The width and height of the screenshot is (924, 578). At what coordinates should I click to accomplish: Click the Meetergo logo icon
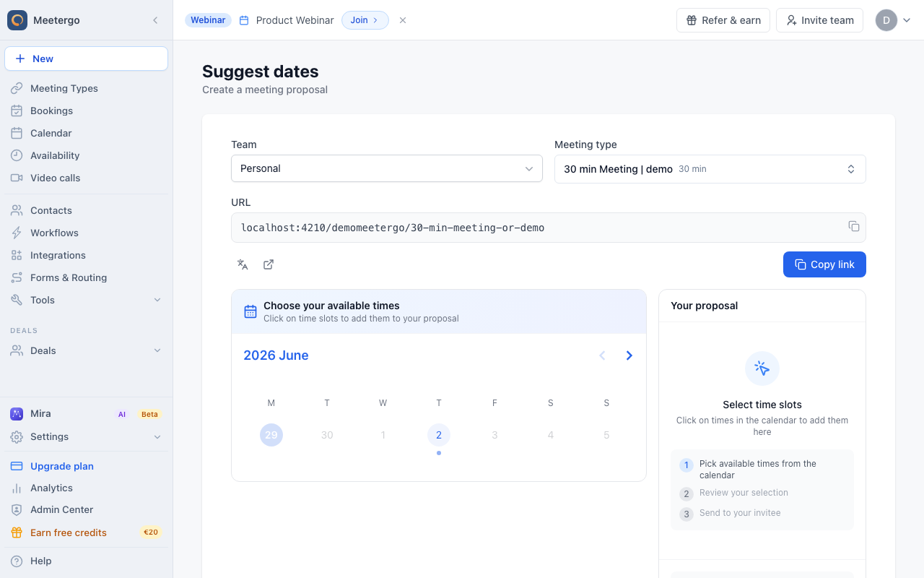point(17,20)
